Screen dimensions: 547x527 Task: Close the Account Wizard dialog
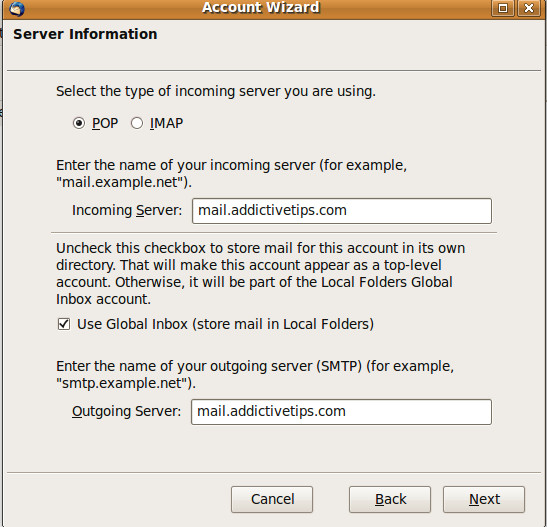(529, 8)
